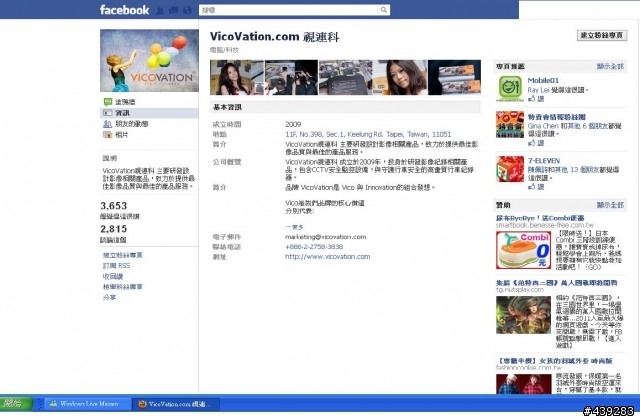This screenshot has height=419, width=640.
Task: Like the page Gina Chen likes
Action: (536, 143)
